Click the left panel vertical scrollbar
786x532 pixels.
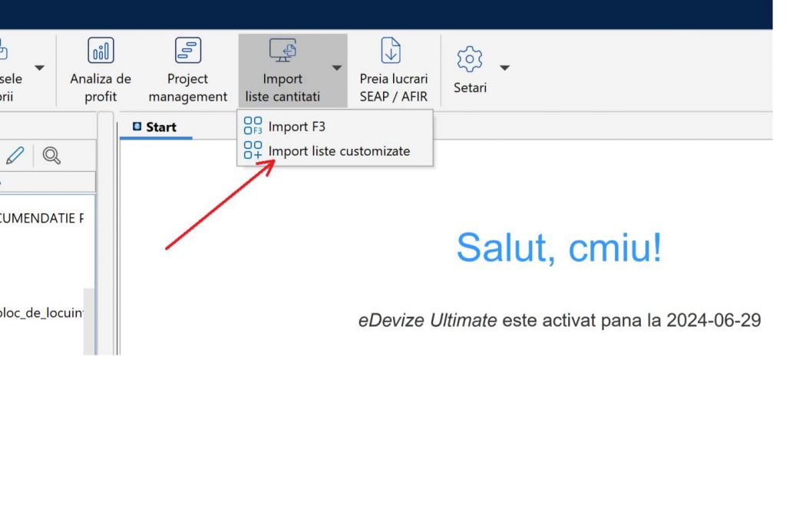[x=89, y=321]
